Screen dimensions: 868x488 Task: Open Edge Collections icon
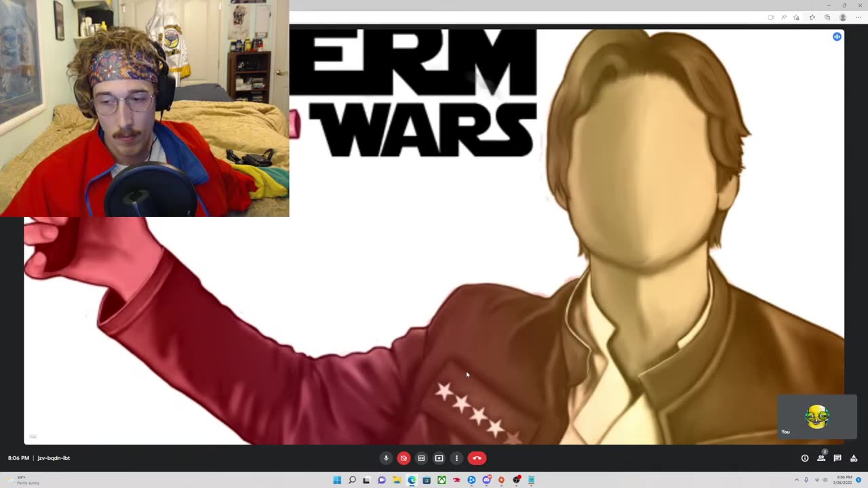tap(827, 18)
